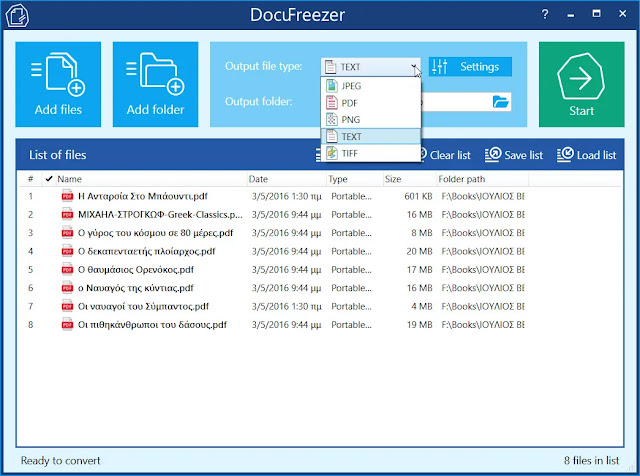Collapse the Output file type dropdown
Screen dimensions: 640x476
pyautogui.click(x=414, y=67)
